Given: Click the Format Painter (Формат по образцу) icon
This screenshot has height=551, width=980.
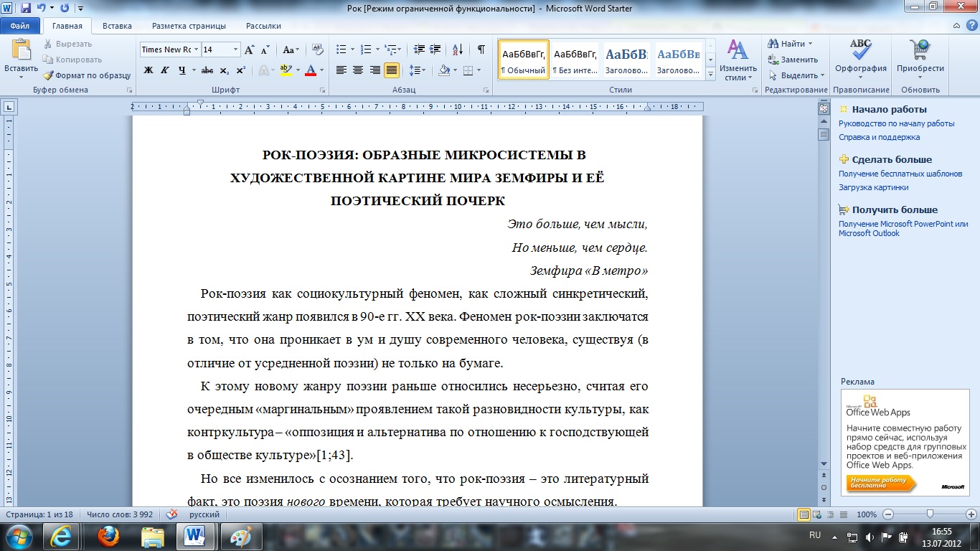Looking at the screenshot, I should 48,75.
